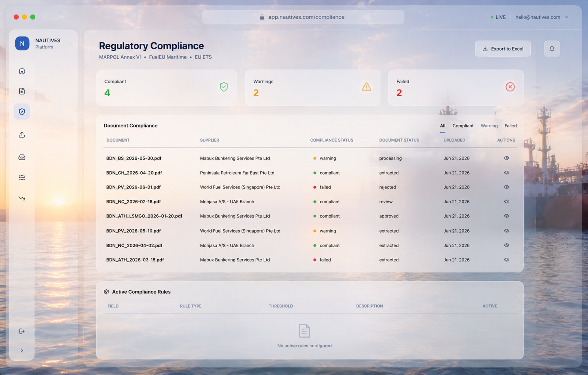The image size is (588, 375).
Task: Open document BDN_ATH_2026-03-15.pdf
Action: pyautogui.click(x=135, y=260)
